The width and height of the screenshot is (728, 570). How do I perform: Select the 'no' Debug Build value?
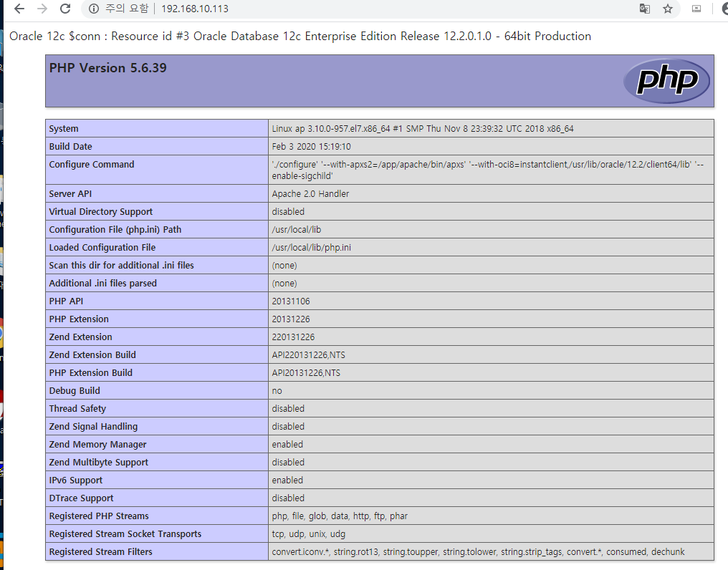pos(277,391)
